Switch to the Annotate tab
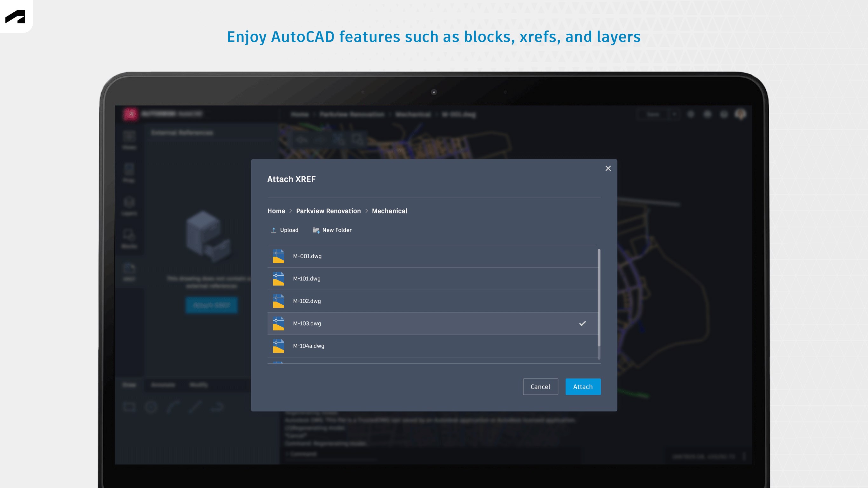Screen dimensions: 868x488 tap(163, 385)
